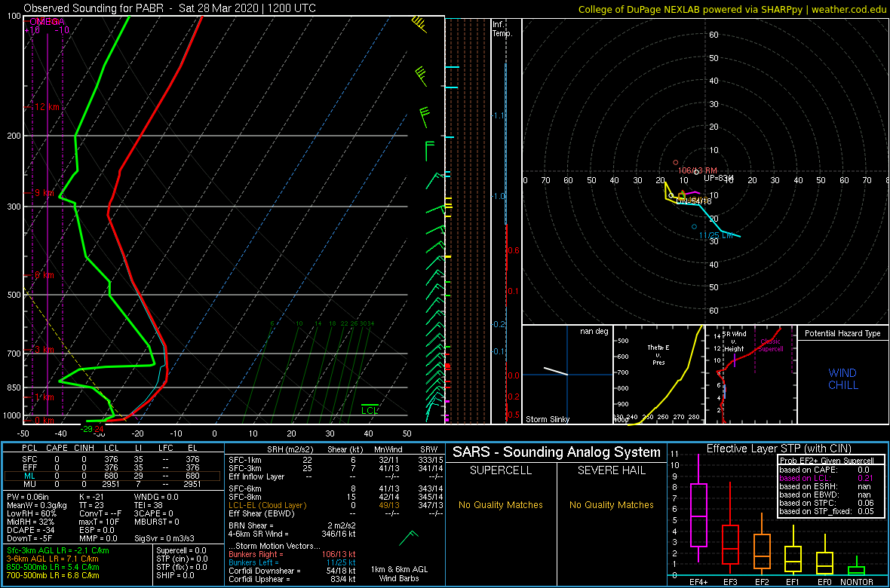The width and height of the screenshot is (890, 588).
Task: Click the 106/13 RM hodograph label
Action: coord(698,170)
